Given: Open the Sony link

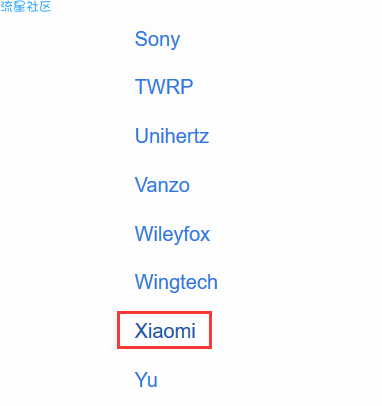Looking at the screenshot, I should coord(157,40).
